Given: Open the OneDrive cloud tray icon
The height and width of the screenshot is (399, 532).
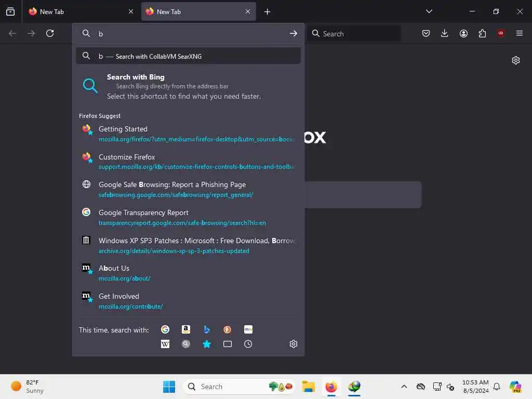Looking at the screenshot, I should [x=421, y=387].
